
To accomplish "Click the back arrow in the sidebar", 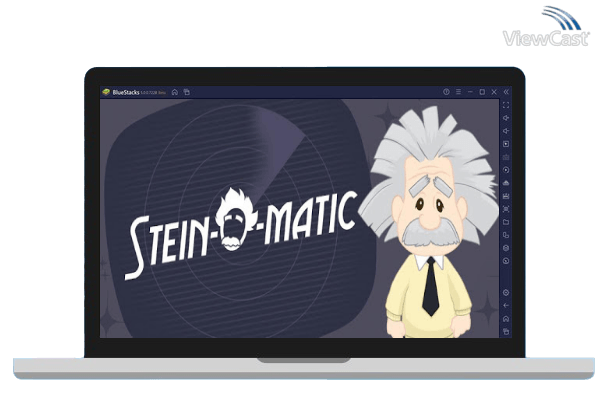I will pos(506,306).
